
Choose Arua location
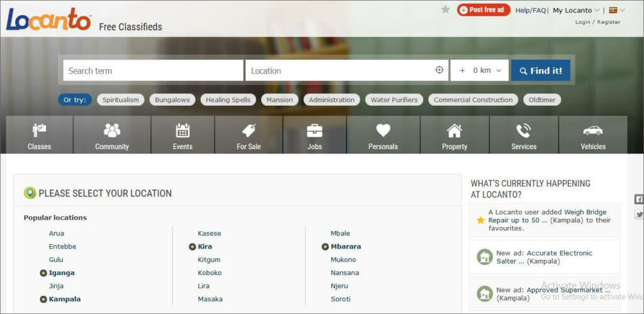click(x=56, y=233)
